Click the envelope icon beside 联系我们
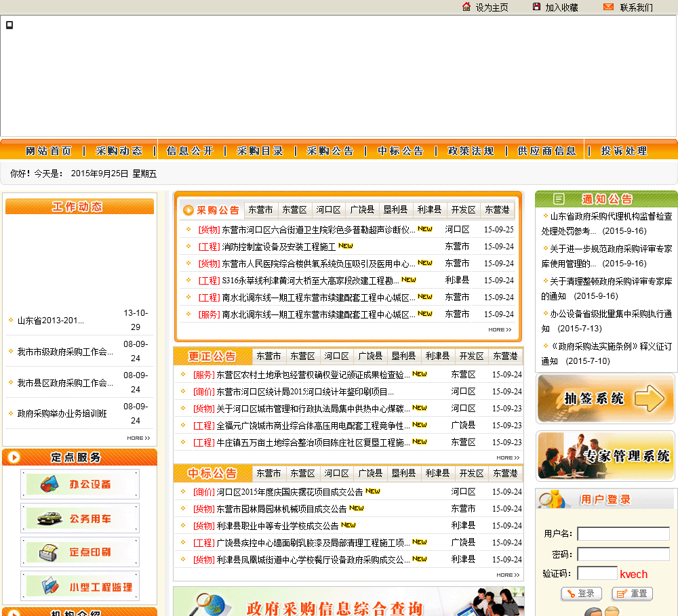 [x=608, y=7]
